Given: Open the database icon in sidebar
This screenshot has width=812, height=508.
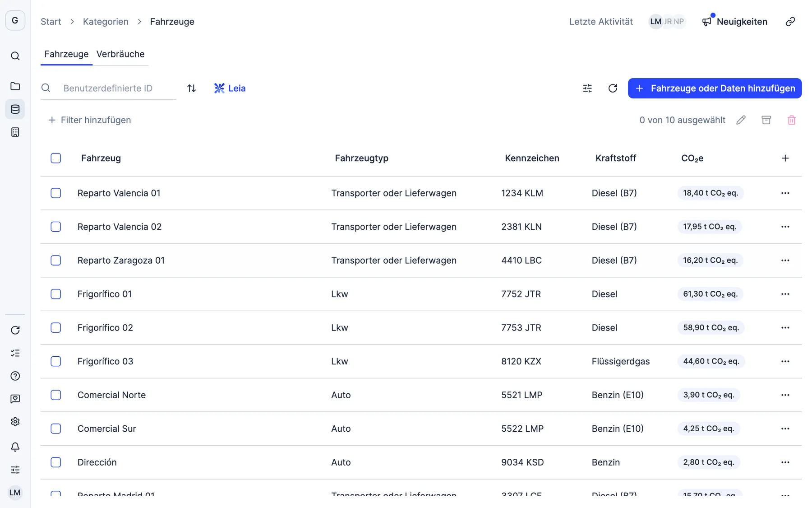Looking at the screenshot, I should [15, 109].
